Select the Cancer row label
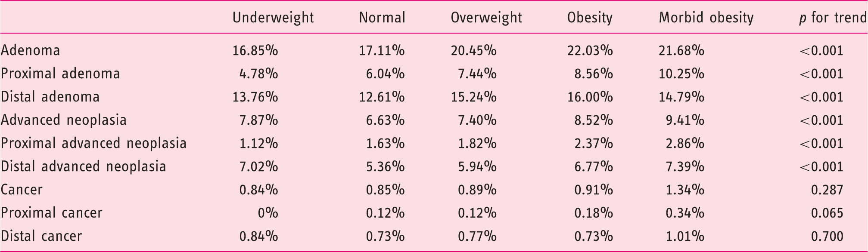 click(x=22, y=190)
